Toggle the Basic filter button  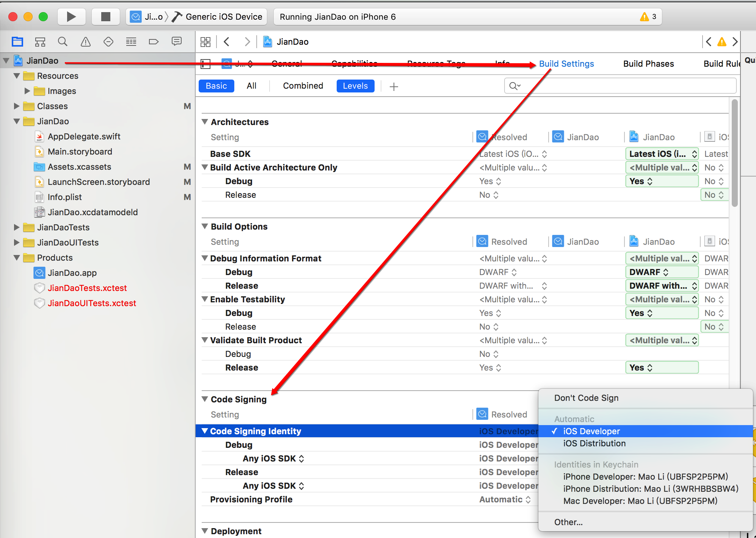tap(216, 86)
